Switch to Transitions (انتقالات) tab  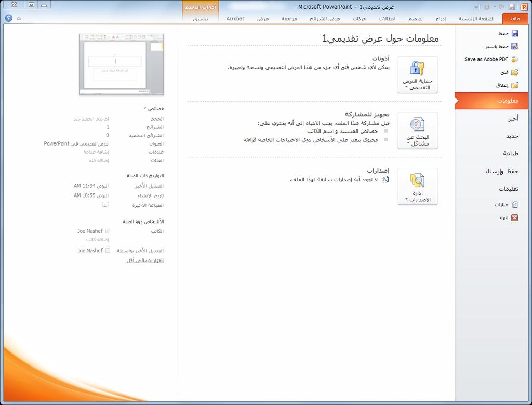coord(387,18)
